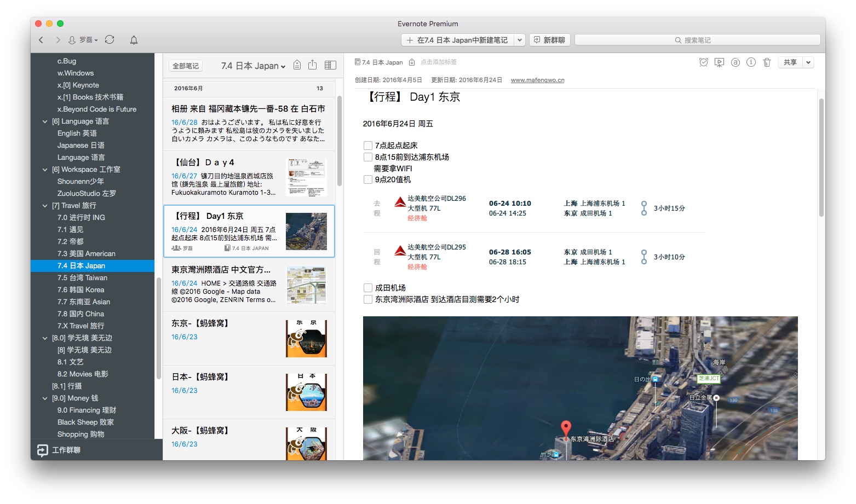Tick the 成田机场 checkbox
Image resolution: width=856 pixels, height=504 pixels.
point(368,288)
